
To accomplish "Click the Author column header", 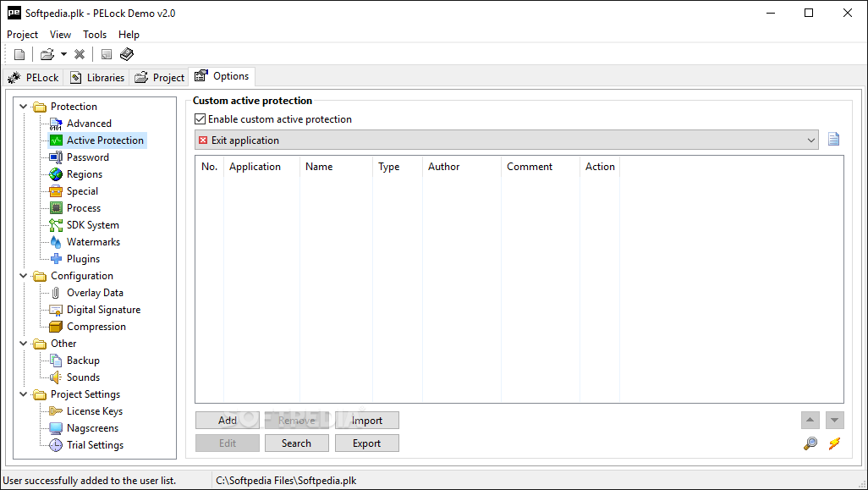I will (x=462, y=167).
